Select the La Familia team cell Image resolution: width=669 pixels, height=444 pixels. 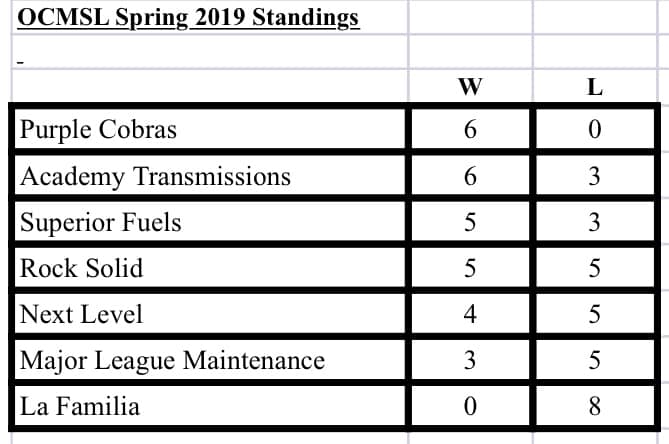[209, 406]
